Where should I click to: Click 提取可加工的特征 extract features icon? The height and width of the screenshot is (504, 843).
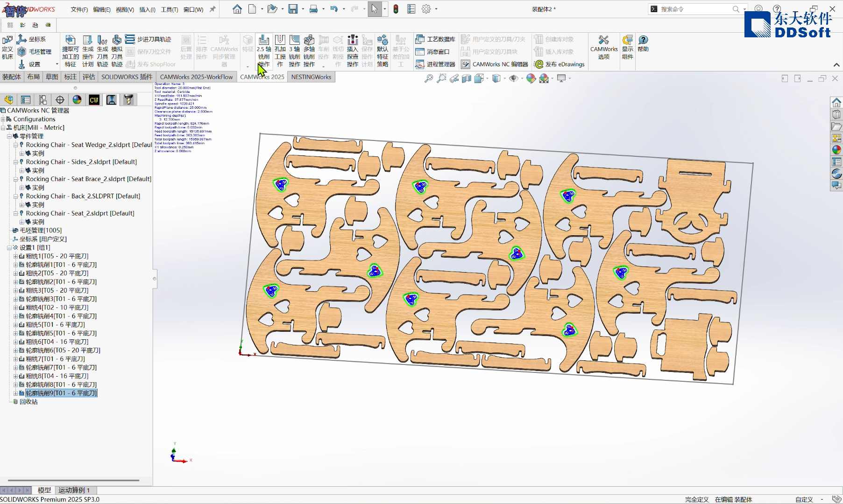[71, 51]
